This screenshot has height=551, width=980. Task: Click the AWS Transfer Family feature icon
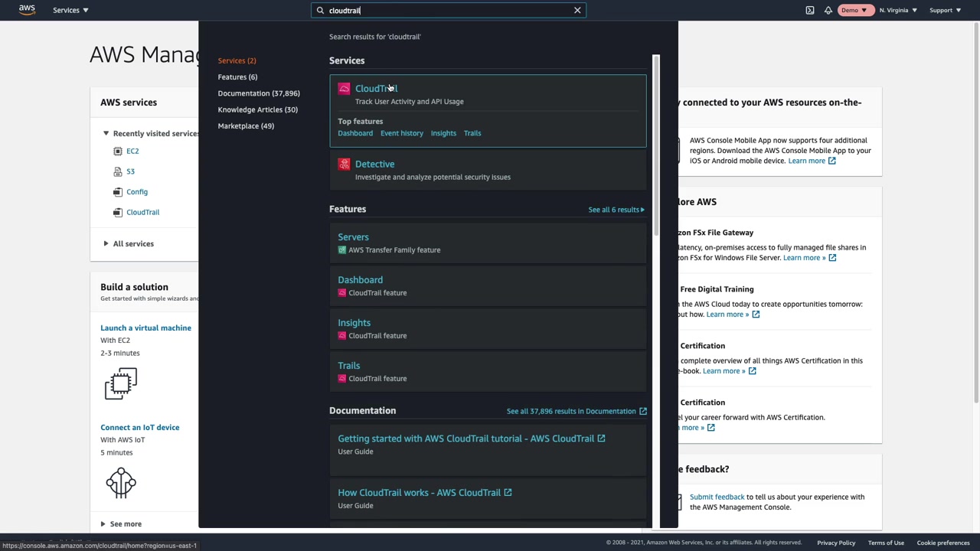(342, 250)
